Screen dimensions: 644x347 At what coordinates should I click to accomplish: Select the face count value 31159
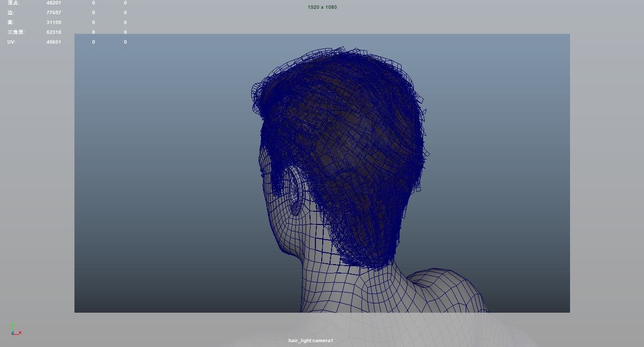pos(54,23)
